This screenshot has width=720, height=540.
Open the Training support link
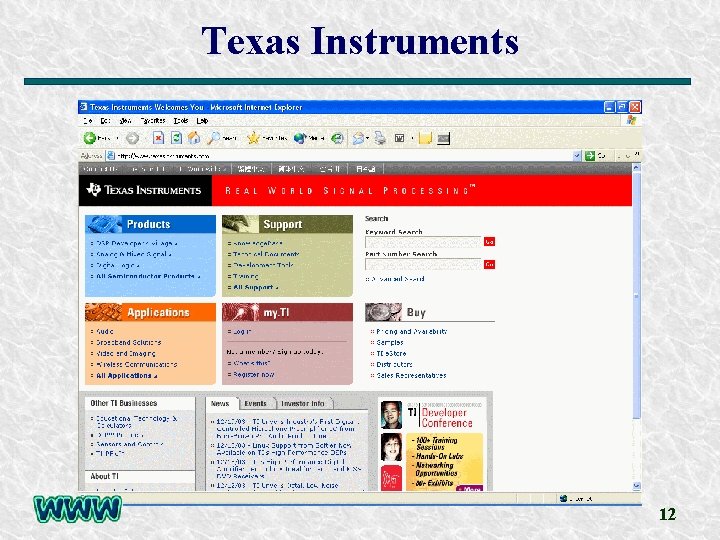246,276
